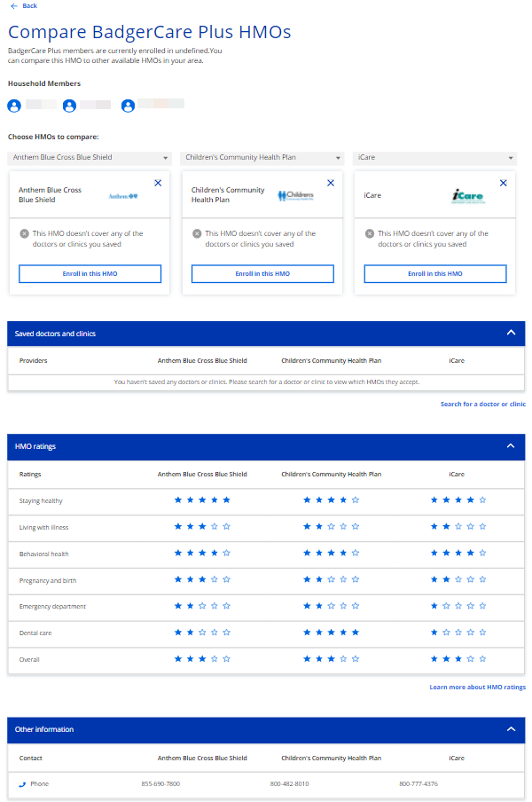Open the Children's Community Health Plan dropdown
The height and width of the screenshot is (802, 532).
click(x=262, y=158)
